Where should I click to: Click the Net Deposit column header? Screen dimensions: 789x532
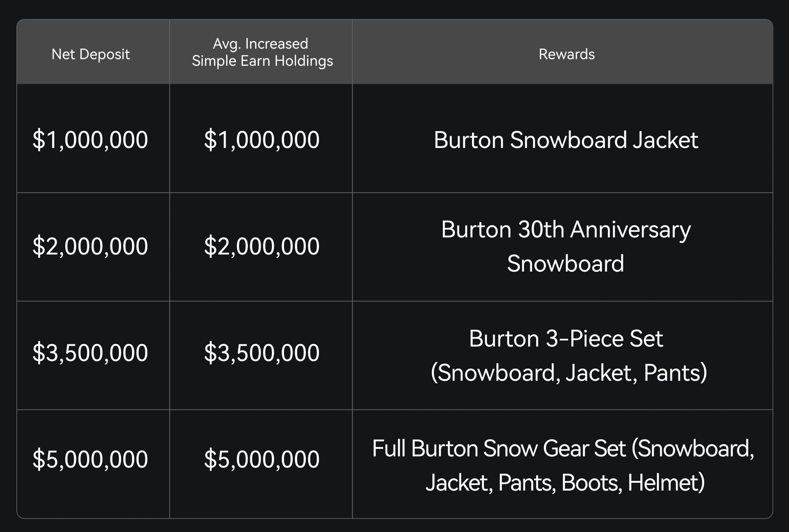click(x=90, y=54)
